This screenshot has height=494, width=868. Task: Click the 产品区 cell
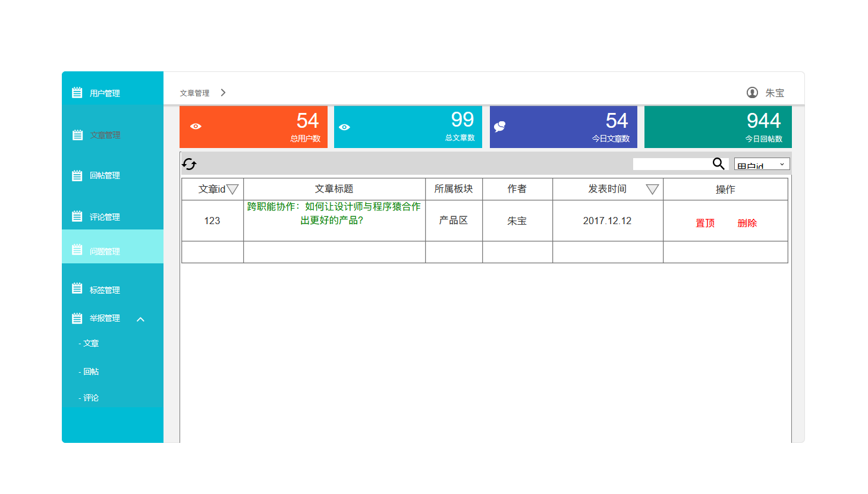[x=454, y=221]
